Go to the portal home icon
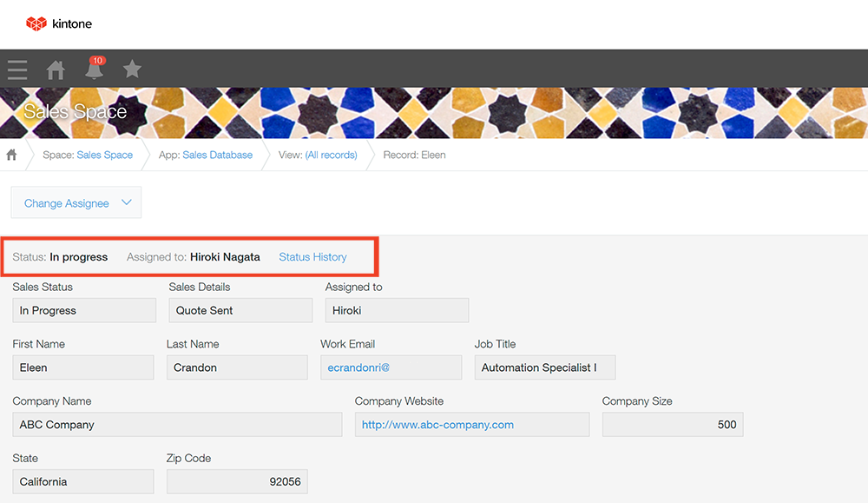This screenshot has width=868, height=503. (x=56, y=69)
